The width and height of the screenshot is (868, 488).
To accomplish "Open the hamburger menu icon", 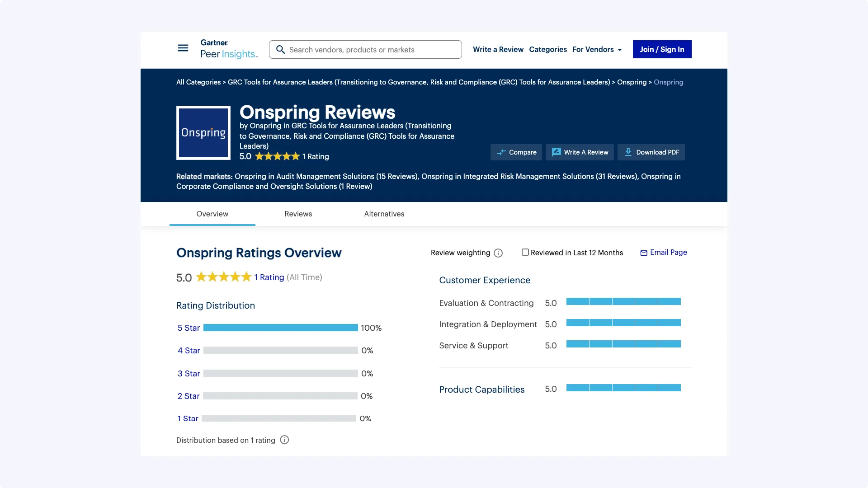I will 183,48.
